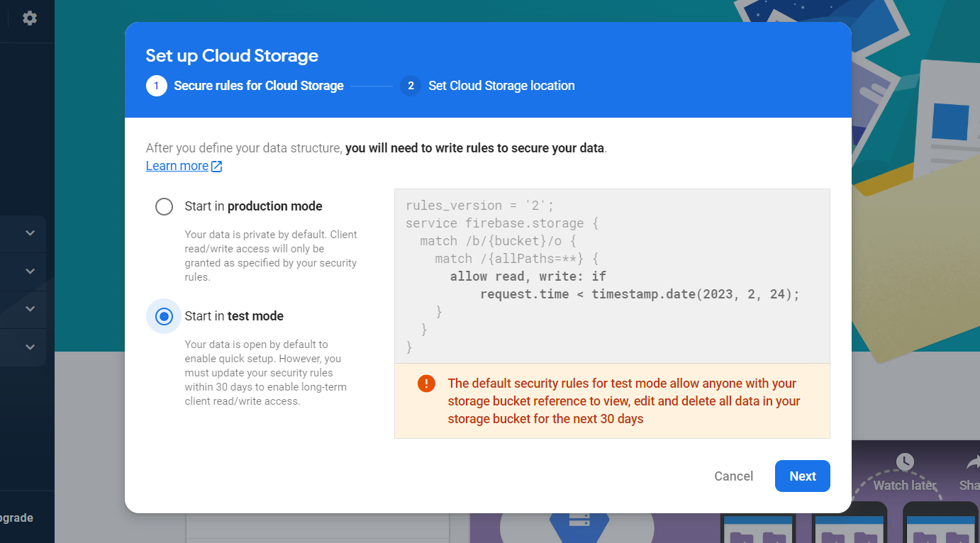Click the "rules_version = '2';" code line
Image resolution: width=980 pixels, height=543 pixels.
pos(479,206)
